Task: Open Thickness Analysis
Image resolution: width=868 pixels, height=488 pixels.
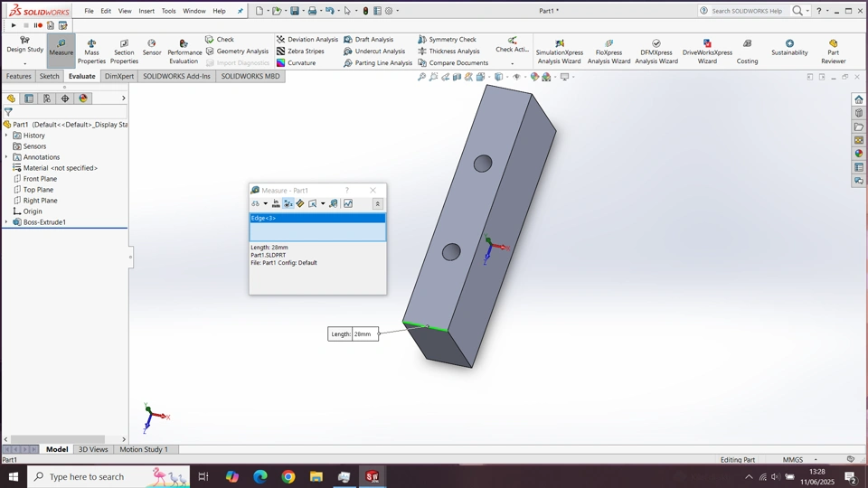Action: pos(448,51)
